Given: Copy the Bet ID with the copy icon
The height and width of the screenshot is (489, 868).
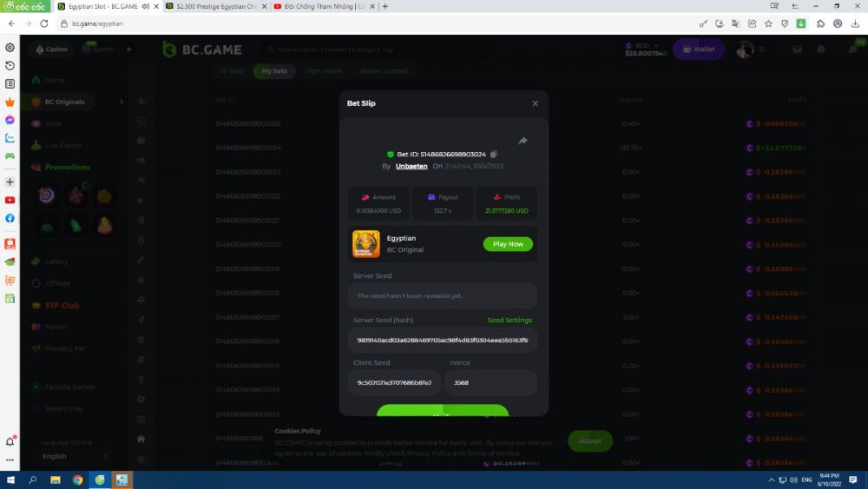Looking at the screenshot, I should 494,154.
